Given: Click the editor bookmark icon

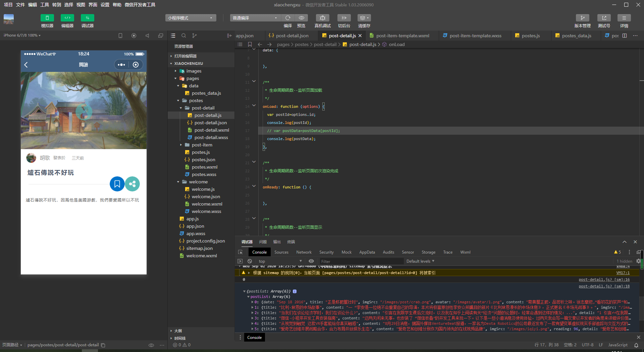Looking at the screenshot, I should [x=250, y=44].
